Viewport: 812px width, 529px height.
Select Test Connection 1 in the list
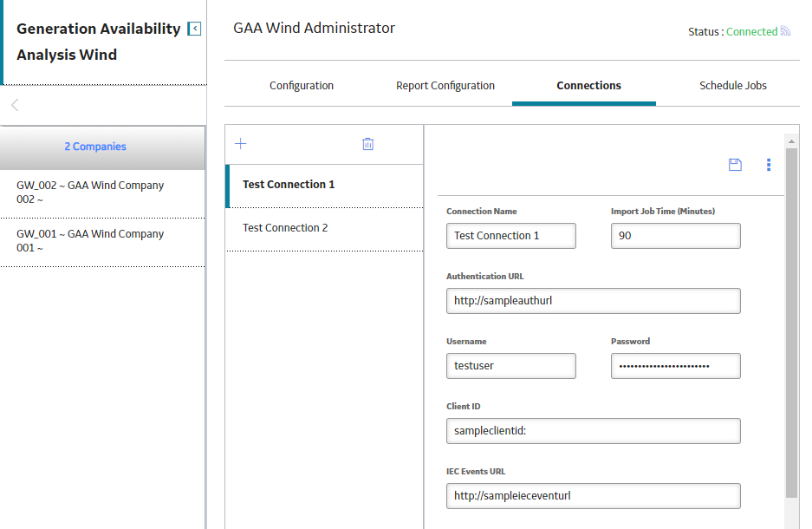coord(325,185)
